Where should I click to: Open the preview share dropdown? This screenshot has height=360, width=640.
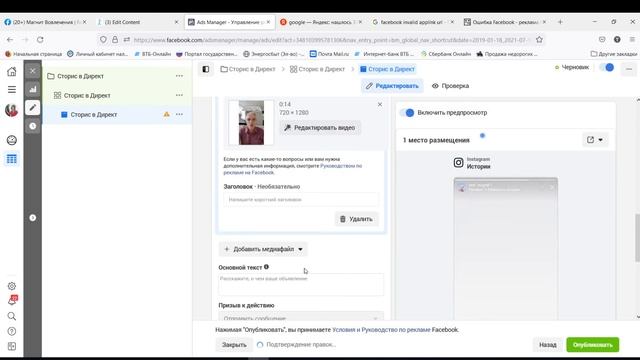tap(595, 140)
